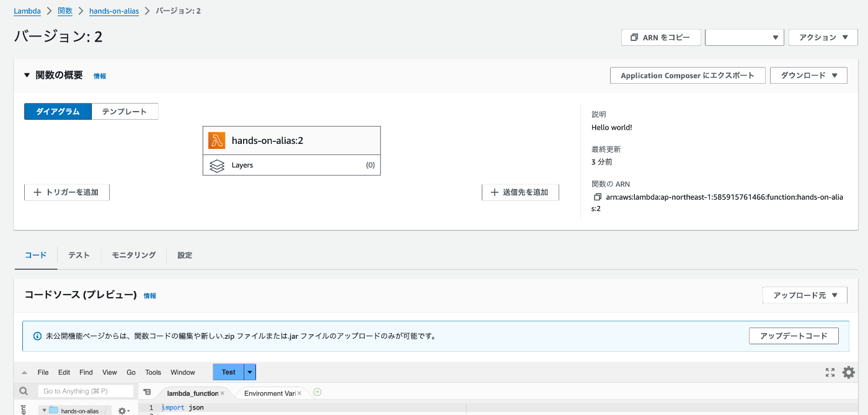Click the トリガーを追加 button
The width and height of the screenshot is (868, 415).
tap(67, 192)
